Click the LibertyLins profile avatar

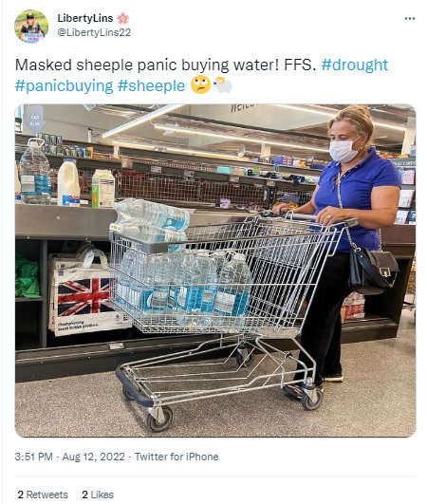point(31,26)
